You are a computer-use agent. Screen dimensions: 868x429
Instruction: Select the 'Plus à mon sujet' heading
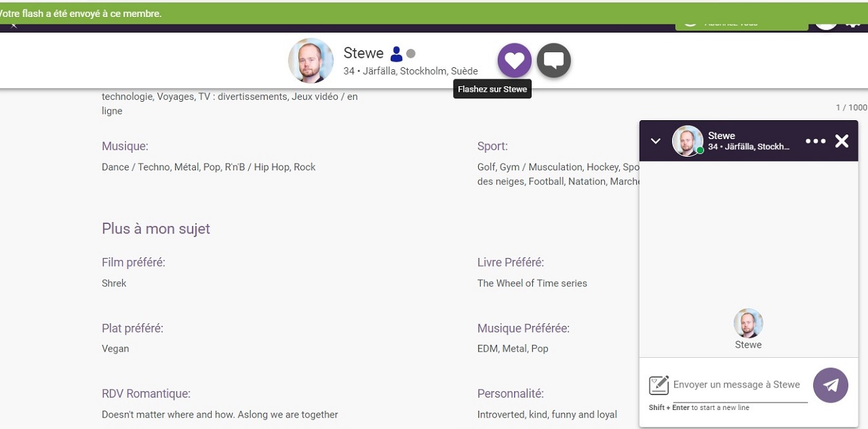click(156, 229)
